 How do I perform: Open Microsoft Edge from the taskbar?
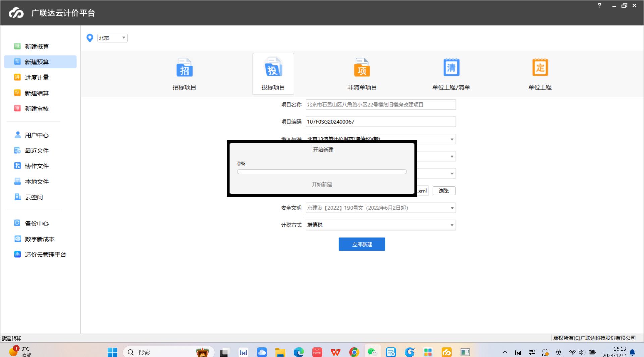point(299,352)
